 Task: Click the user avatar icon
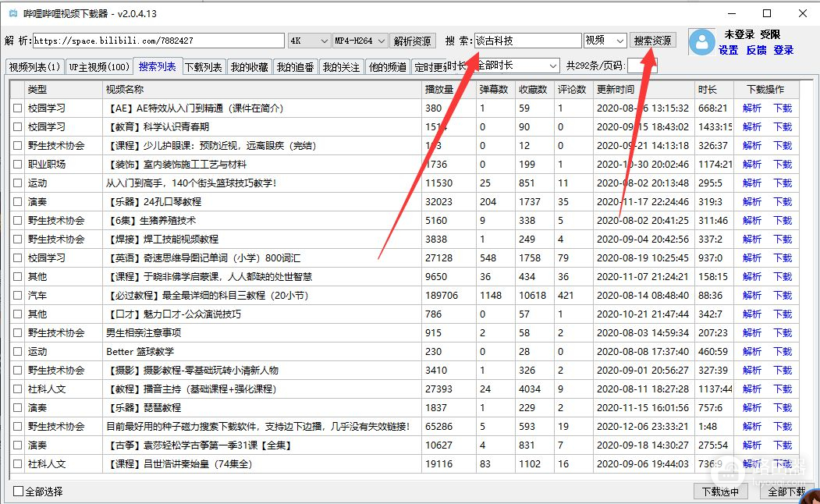click(x=702, y=42)
